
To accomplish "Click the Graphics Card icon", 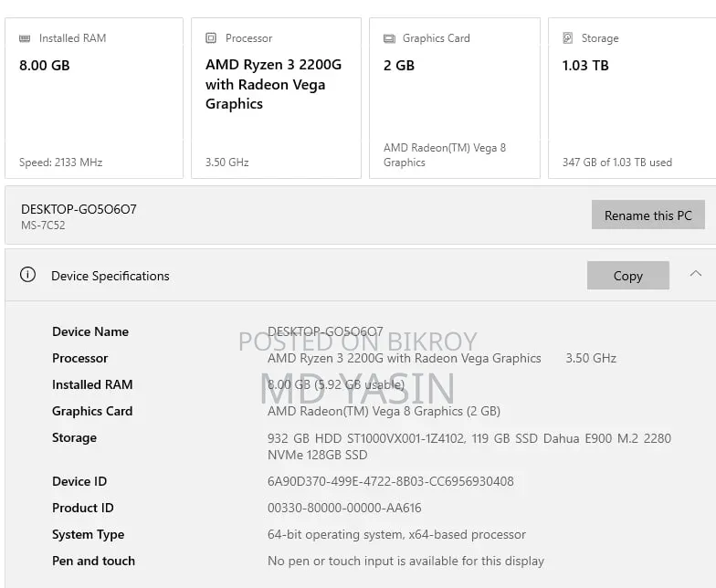I will coord(389,38).
